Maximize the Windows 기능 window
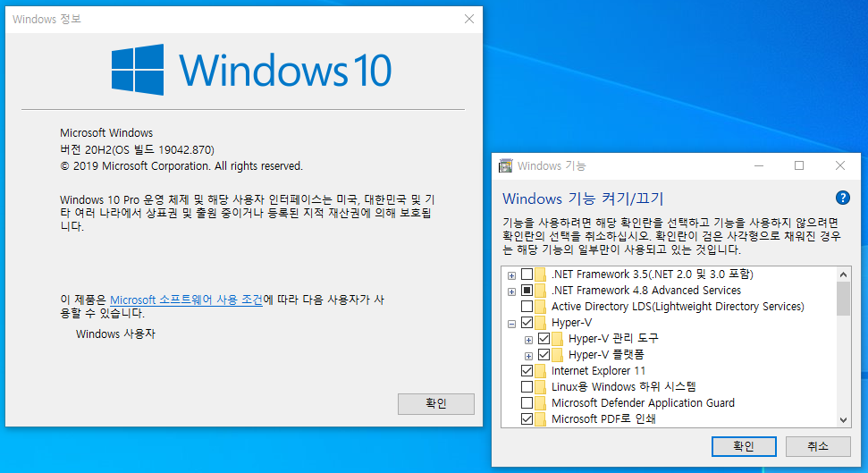Screen dimensions: 868x473 pos(799,165)
